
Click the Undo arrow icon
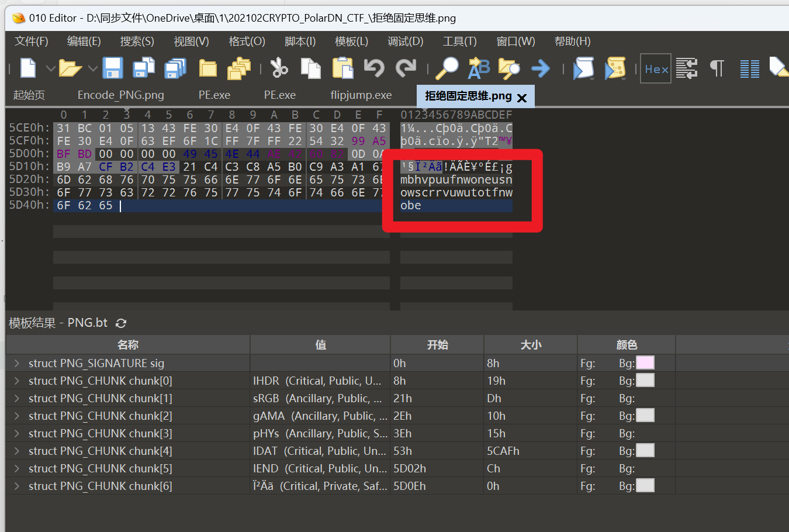(374, 68)
